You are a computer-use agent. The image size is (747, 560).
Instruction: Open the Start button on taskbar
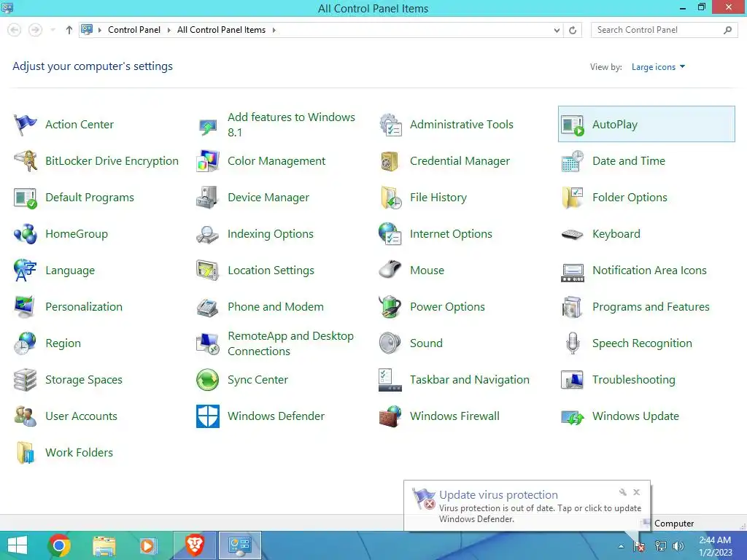click(x=18, y=545)
